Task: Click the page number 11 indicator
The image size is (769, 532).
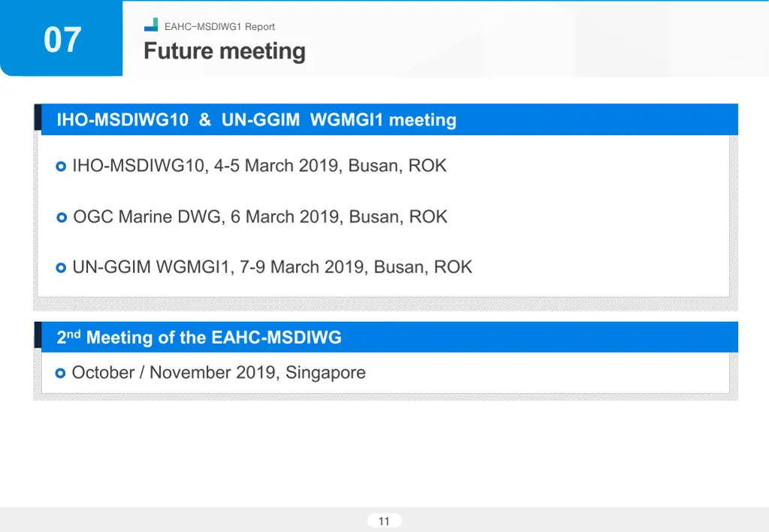Action: 384,521
